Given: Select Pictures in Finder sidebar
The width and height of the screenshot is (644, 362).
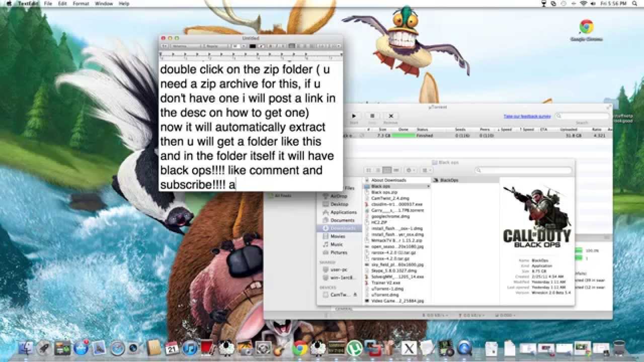Looking at the screenshot, I should (339, 252).
